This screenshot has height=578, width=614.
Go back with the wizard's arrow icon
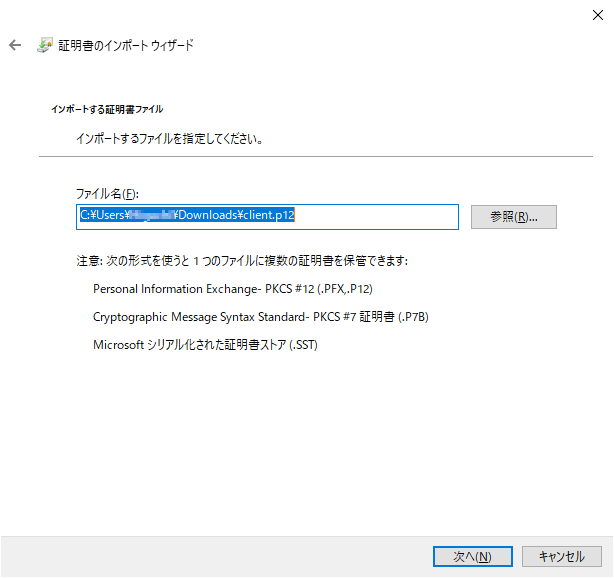pyautogui.click(x=15, y=45)
